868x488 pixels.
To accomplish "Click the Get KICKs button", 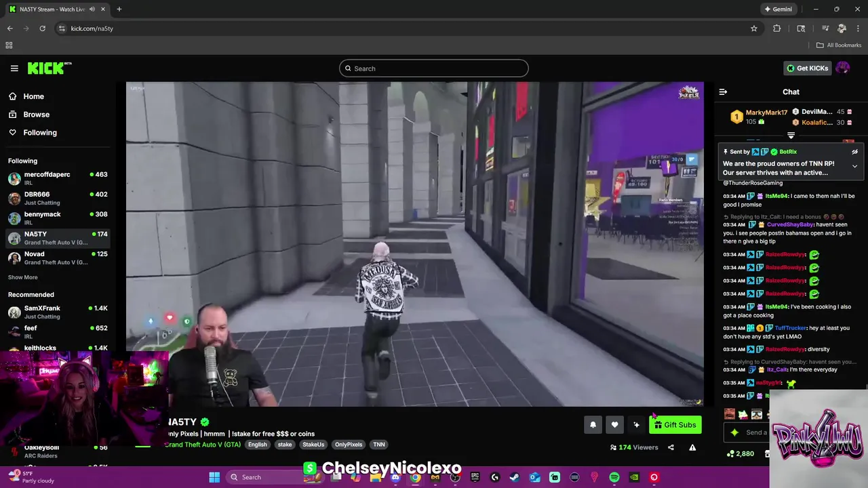I will 807,68.
